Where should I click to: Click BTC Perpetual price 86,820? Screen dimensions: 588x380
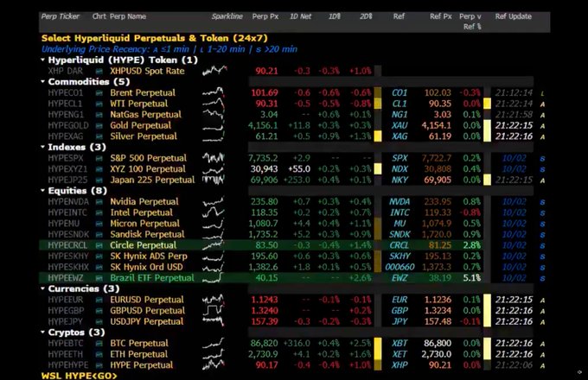pyautogui.click(x=264, y=344)
